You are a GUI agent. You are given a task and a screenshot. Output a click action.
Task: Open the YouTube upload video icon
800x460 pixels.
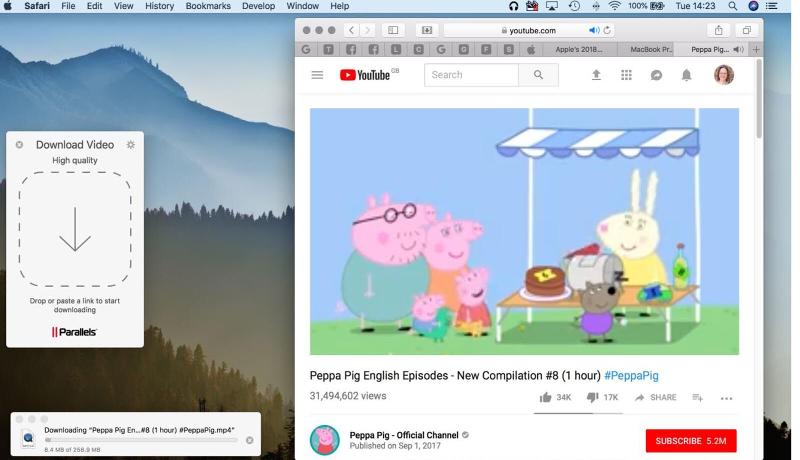coord(596,75)
